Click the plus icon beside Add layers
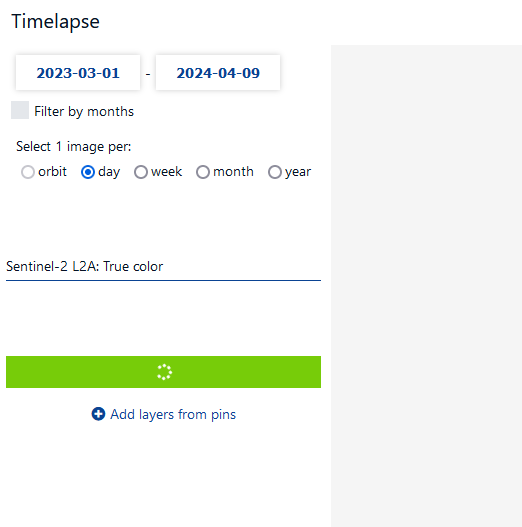Image resolution: width=522 pixels, height=527 pixels. coord(98,414)
